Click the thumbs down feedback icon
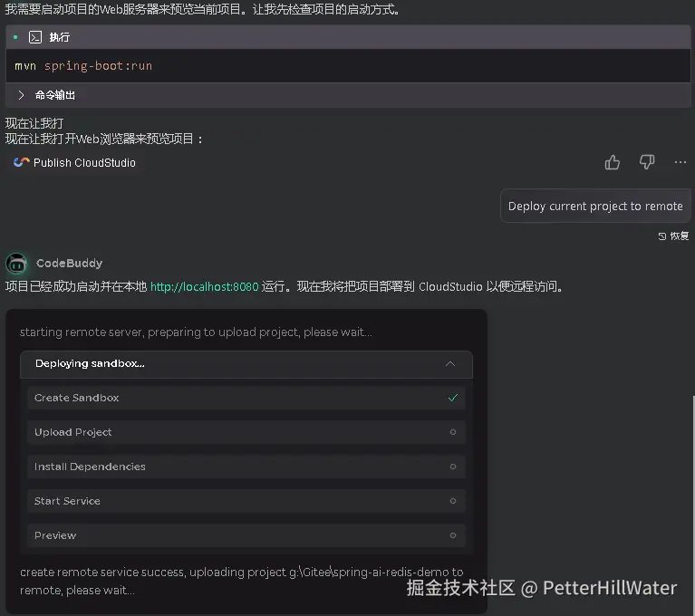 (x=647, y=162)
